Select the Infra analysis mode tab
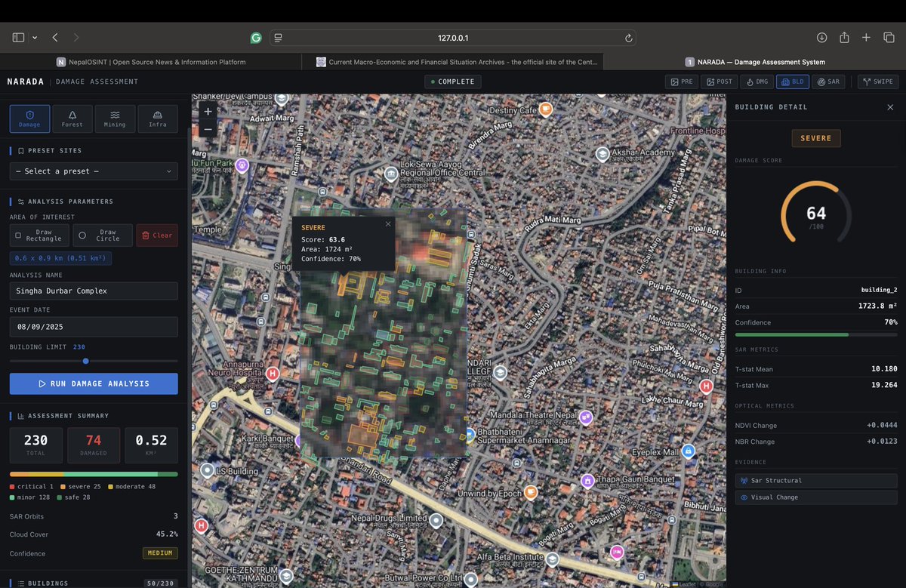This screenshot has width=906, height=588. click(158, 119)
